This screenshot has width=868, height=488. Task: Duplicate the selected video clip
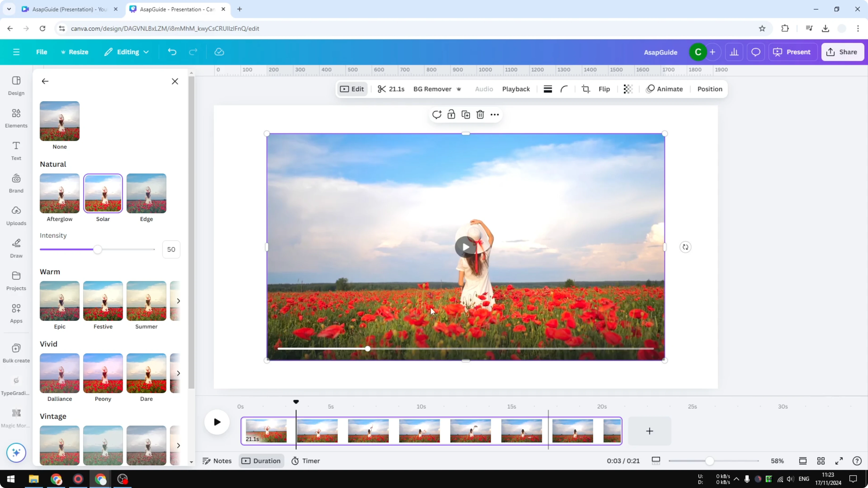[x=465, y=115]
